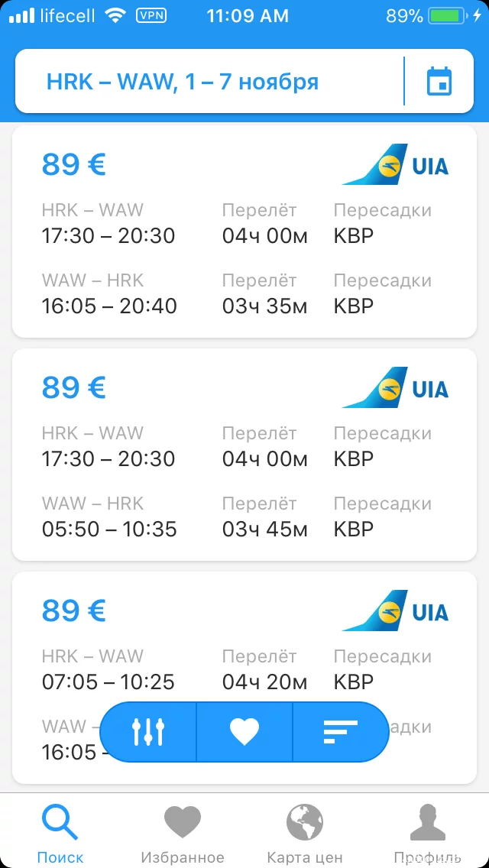Image resolution: width=489 pixels, height=868 pixels.
Task: Open the Карта цен tab
Action: point(305,834)
